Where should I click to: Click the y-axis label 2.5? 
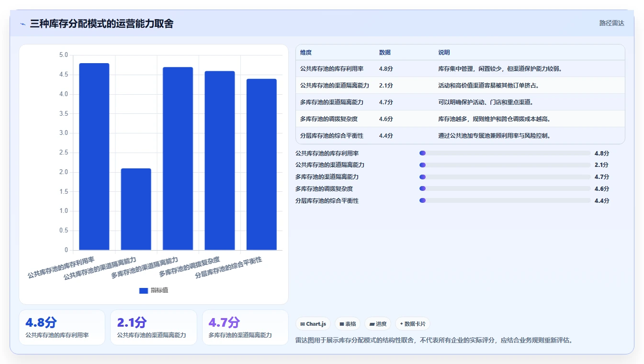click(64, 153)
